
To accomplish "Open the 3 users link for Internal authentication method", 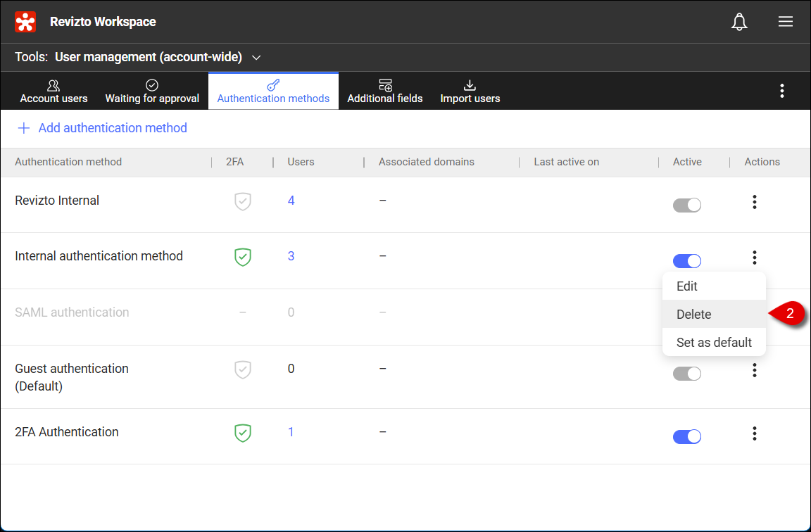I will coord(291,256).
